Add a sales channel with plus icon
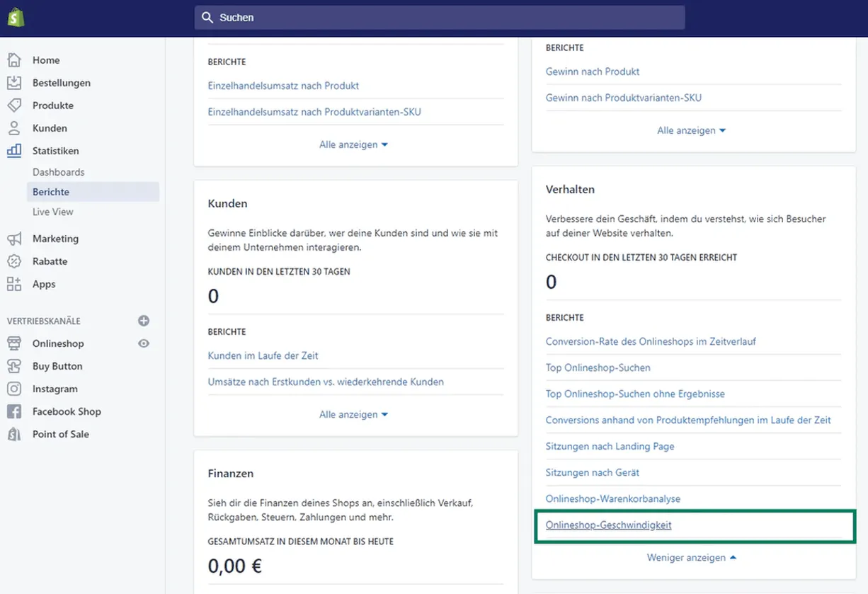The image size is (868, 594). point(144,321)
